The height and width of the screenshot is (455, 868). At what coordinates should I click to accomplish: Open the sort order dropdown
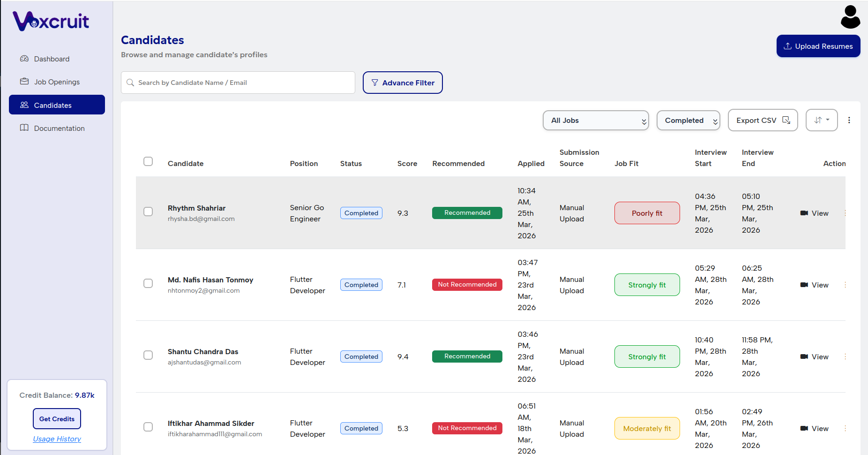click(x=821, y=121)
